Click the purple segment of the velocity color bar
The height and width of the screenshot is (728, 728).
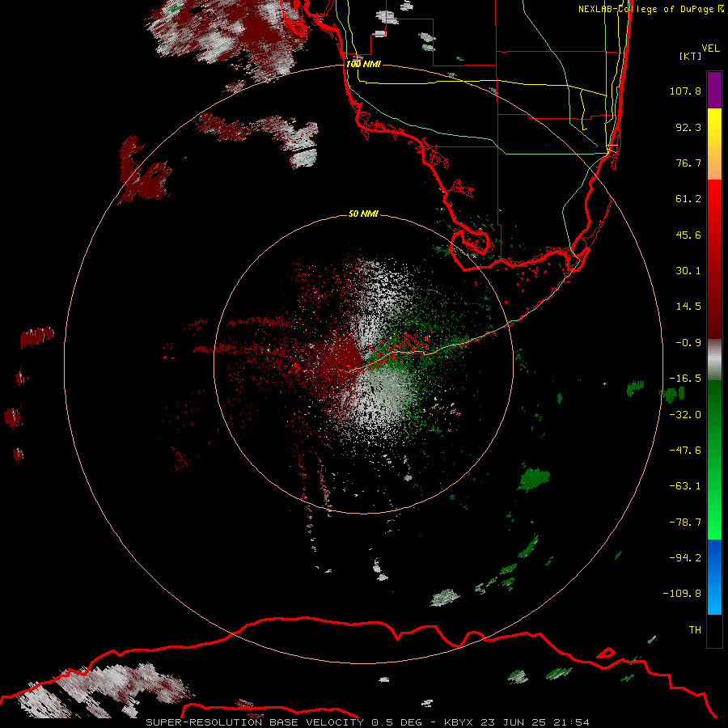[x=714, y=90]
